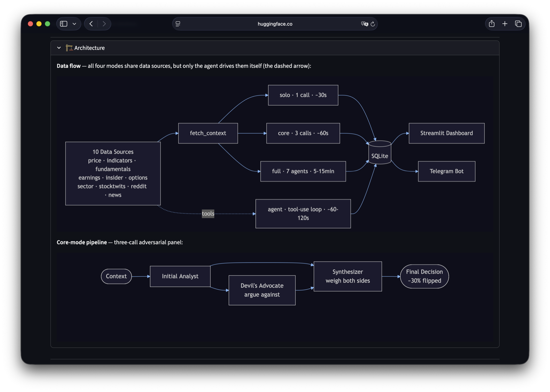
Task: Click the Telegram Bot node
Action: coord(447,171)
